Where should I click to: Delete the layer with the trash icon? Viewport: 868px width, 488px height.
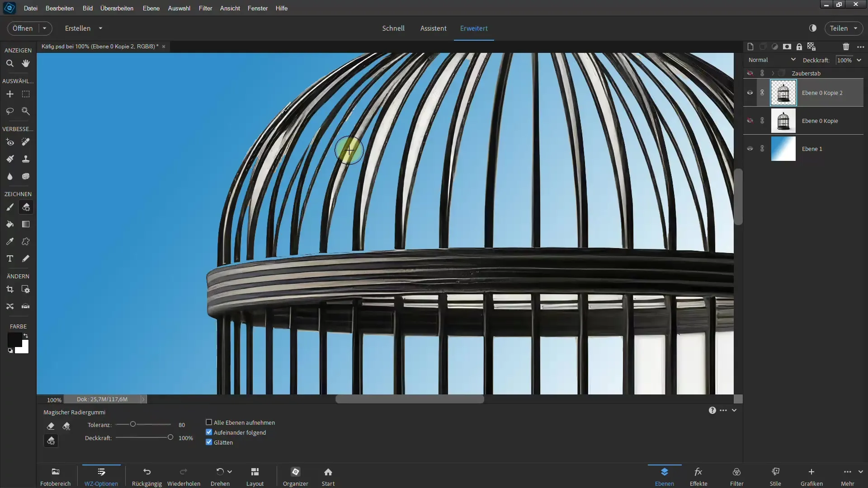point(846,47)
